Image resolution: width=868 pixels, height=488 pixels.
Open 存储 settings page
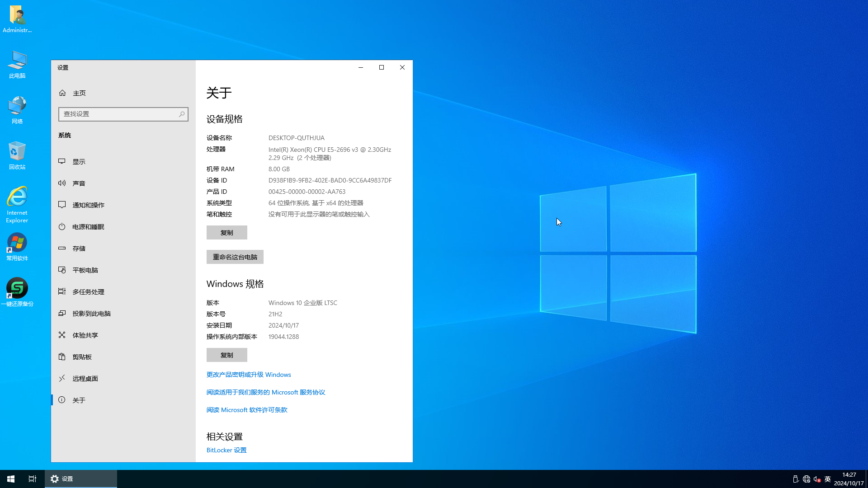click(x=123, y=248)
